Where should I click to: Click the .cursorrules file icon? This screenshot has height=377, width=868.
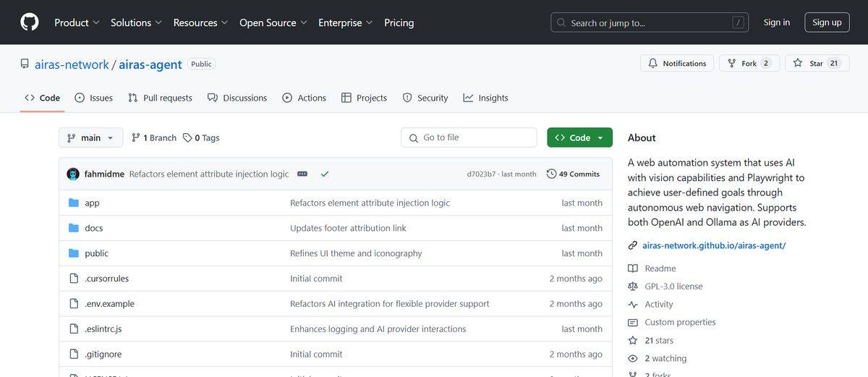click(74, 279)
